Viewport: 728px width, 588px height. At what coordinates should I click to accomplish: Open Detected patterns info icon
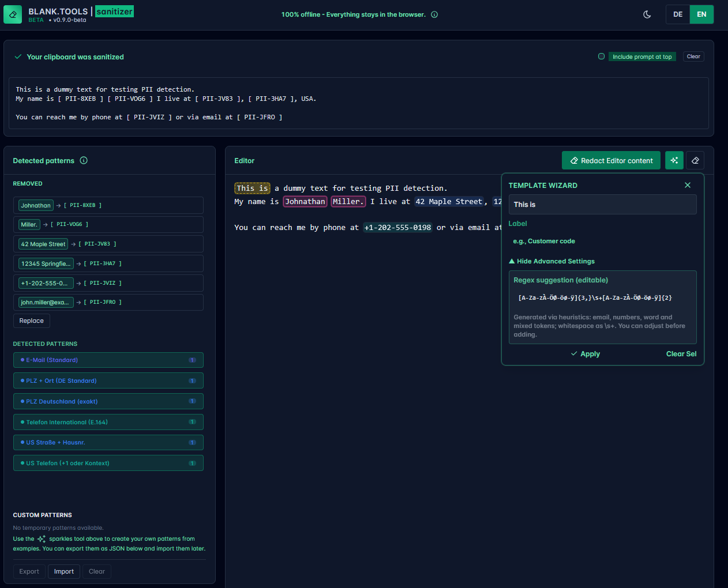click(x=84, y=160)
